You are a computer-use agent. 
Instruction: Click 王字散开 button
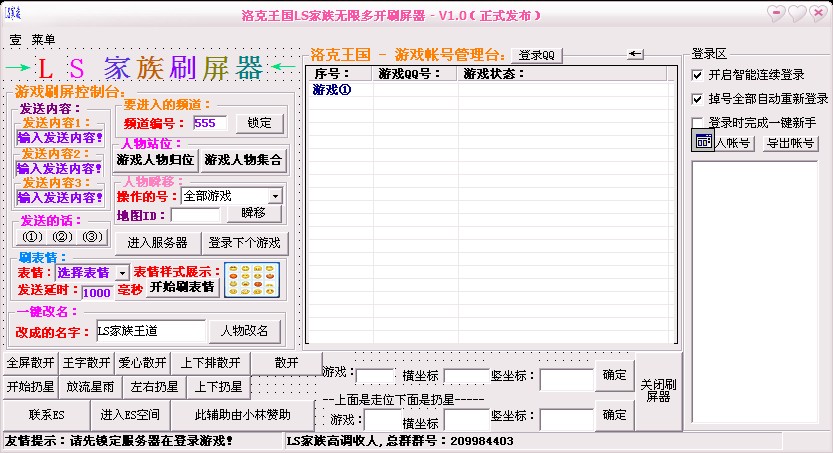point(86,363)
